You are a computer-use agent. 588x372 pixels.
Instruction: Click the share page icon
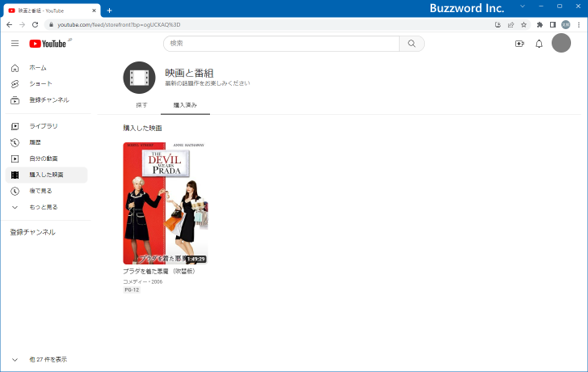(x=510, y=25)
